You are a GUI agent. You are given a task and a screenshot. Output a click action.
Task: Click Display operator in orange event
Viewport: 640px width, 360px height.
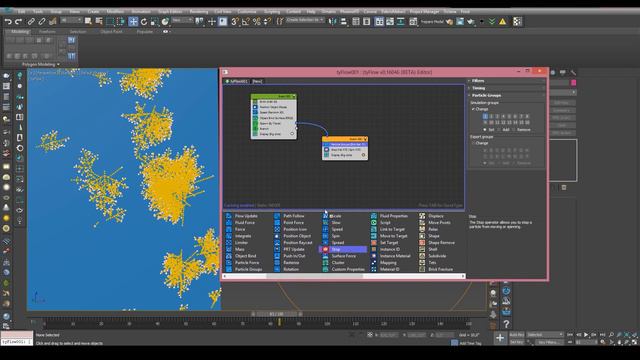(x=345, y=155)
